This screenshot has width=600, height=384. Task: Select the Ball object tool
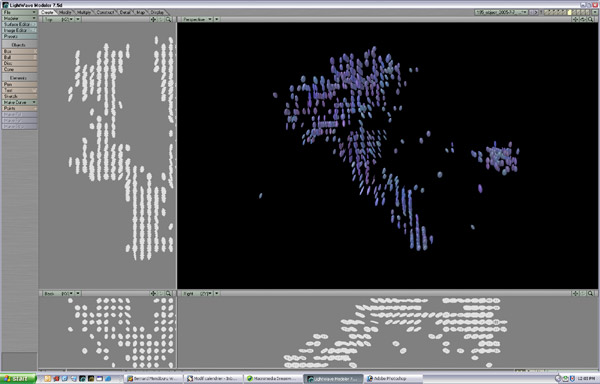click(20, 57)
